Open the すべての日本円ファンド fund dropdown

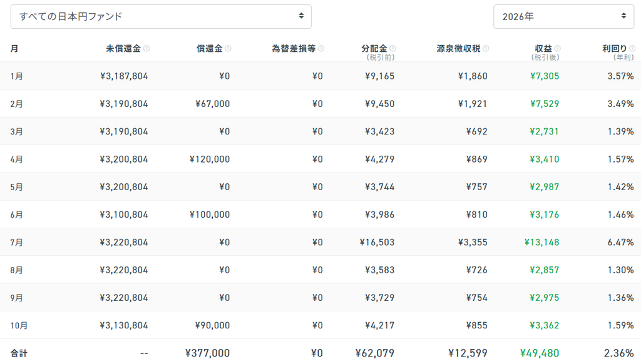[161, 17]
